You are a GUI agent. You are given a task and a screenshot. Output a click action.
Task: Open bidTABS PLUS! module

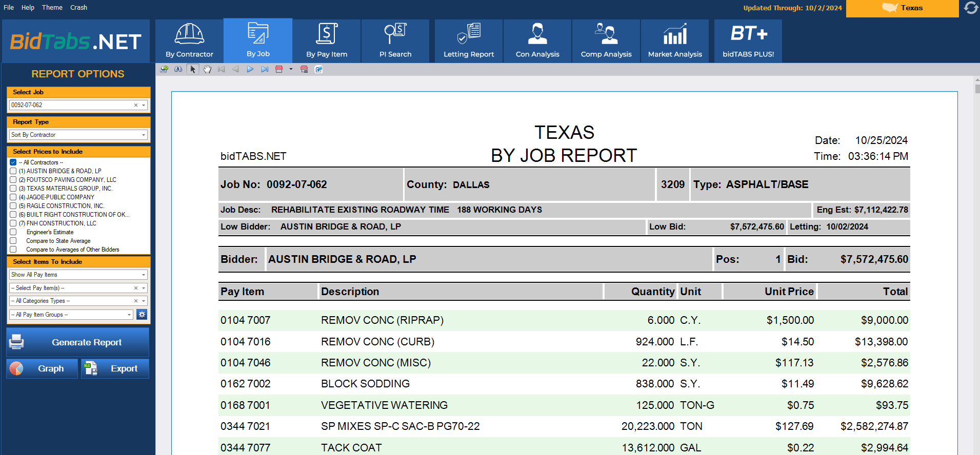748,41
